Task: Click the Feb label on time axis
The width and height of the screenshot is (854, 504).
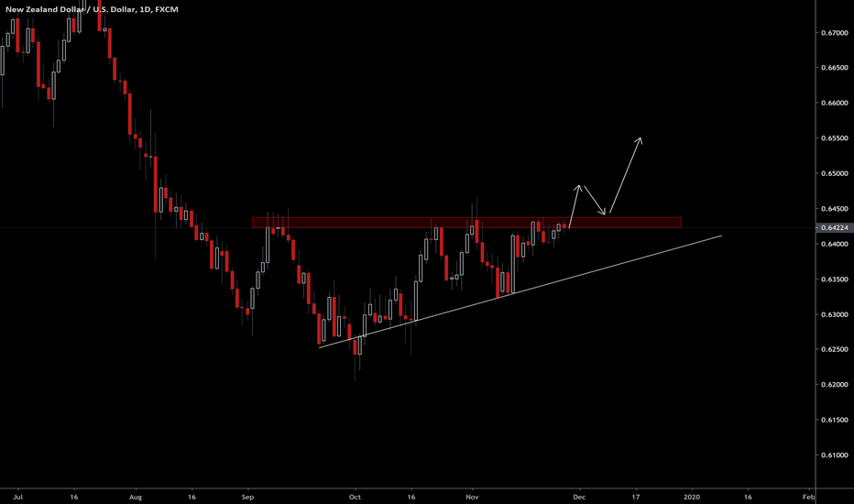Action: [x=808, y=495]
